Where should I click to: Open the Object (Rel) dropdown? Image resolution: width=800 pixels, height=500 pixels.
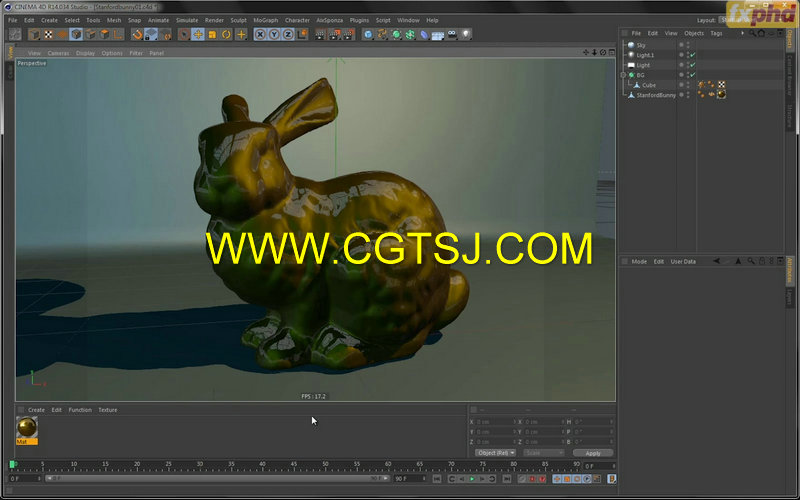click(495, 453)
